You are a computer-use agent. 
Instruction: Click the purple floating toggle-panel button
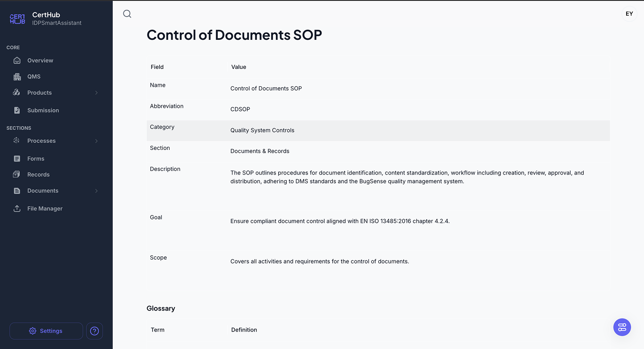(x=622, y=327)
